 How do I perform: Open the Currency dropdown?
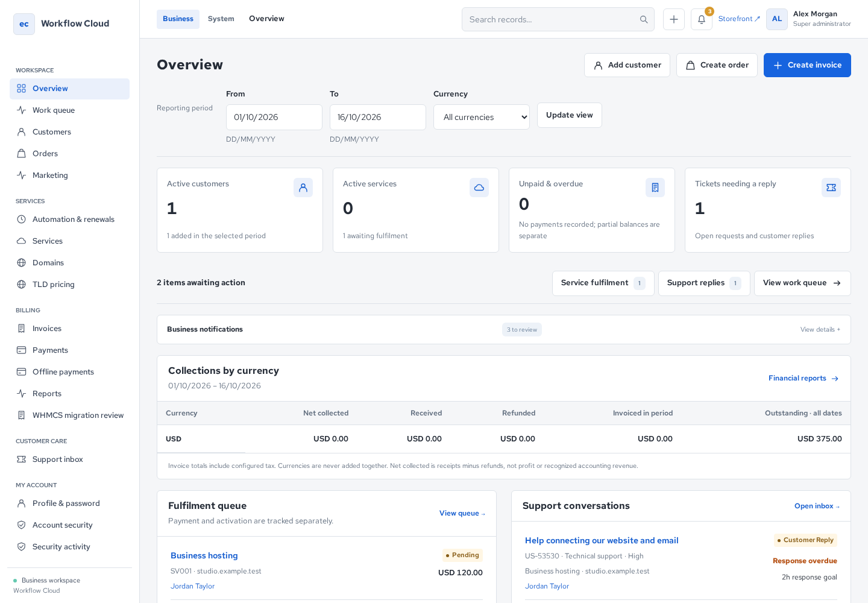[x=482, y=117]
